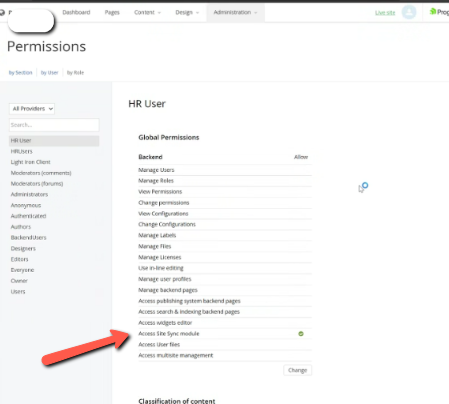Click the Use in-line editing row
The width and height of the screenshot is (449, 404).
(225, 268)
